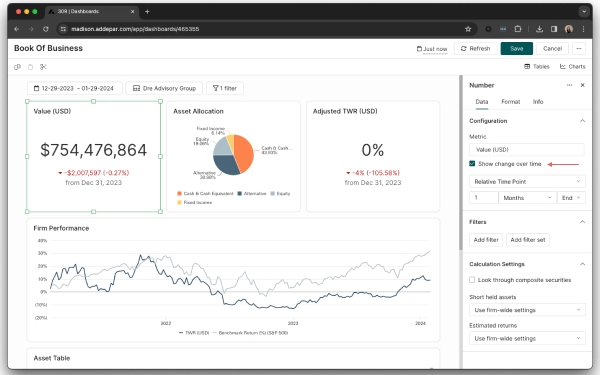Screen dimensions: 600x375
Task: Cancel dashboard editing
Action: pyautogui.click(x=552, y=49)
